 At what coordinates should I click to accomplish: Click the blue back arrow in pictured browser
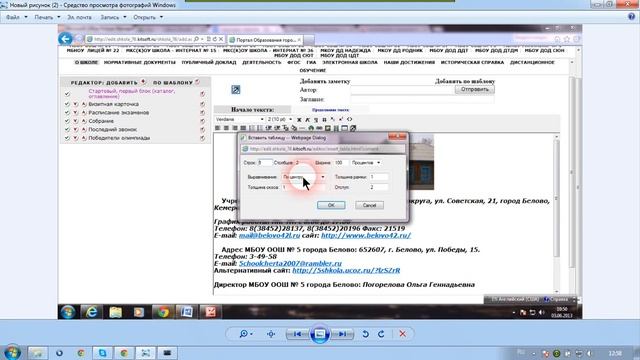click(x=65, y=39)
